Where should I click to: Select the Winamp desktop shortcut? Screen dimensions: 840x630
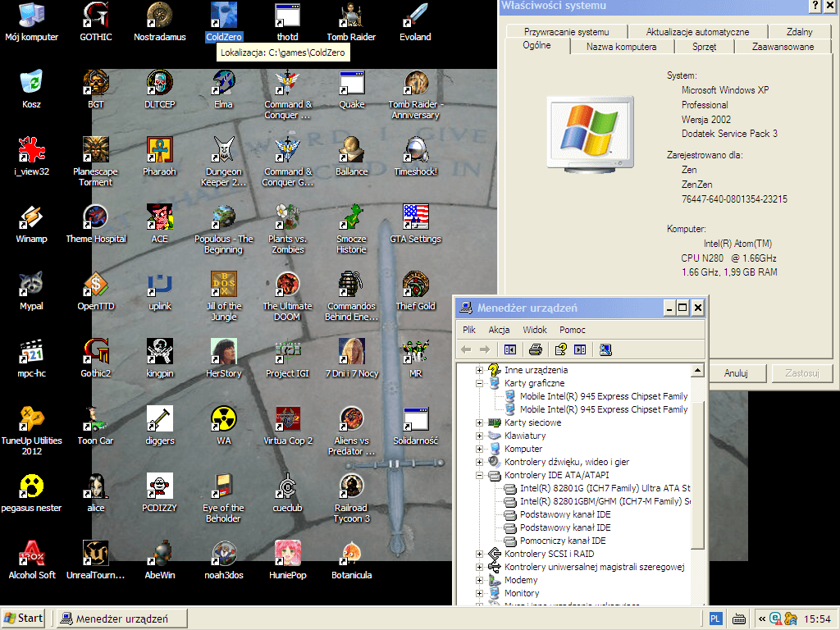click(32, 223)
